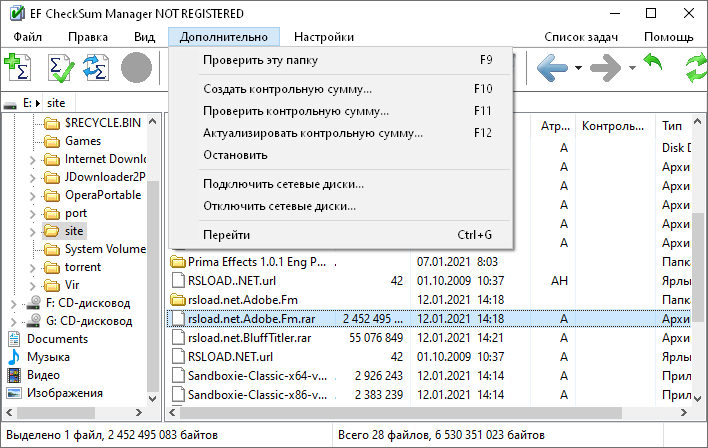Click the gray stop circle icon

(137, 68)
